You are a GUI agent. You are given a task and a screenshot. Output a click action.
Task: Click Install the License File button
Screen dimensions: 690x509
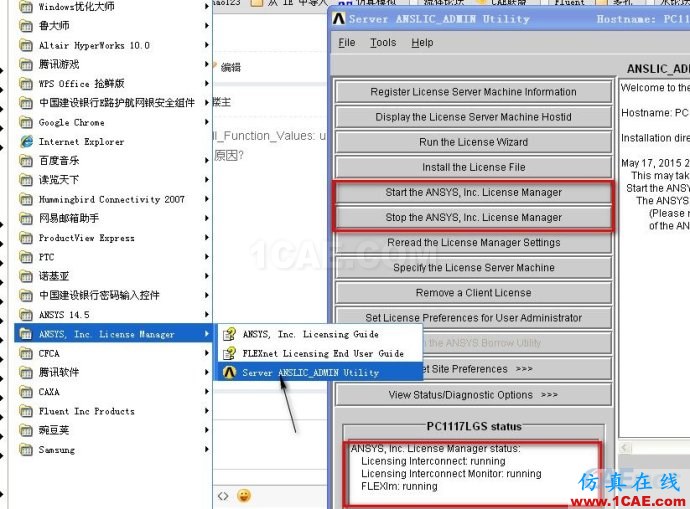coord(473,167)
